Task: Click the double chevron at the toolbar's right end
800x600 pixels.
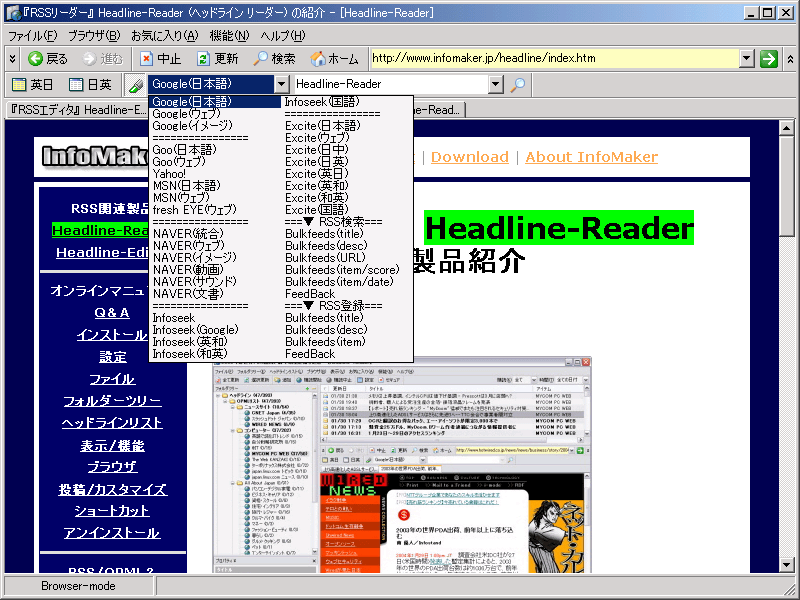Action: click(790, 59)
